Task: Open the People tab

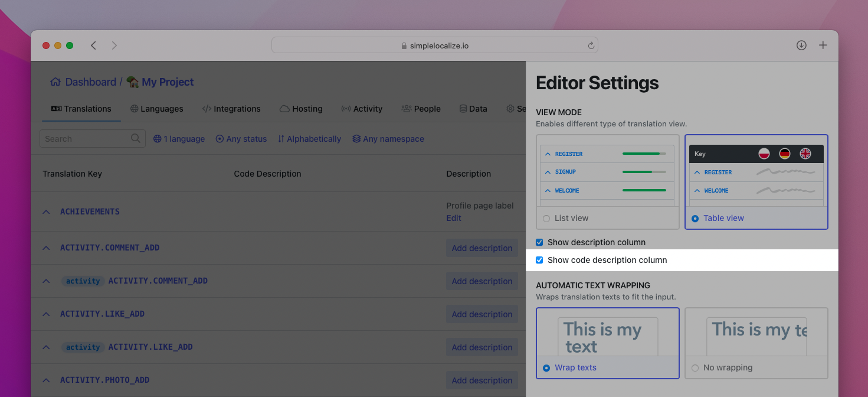Action: pos(421,109)
